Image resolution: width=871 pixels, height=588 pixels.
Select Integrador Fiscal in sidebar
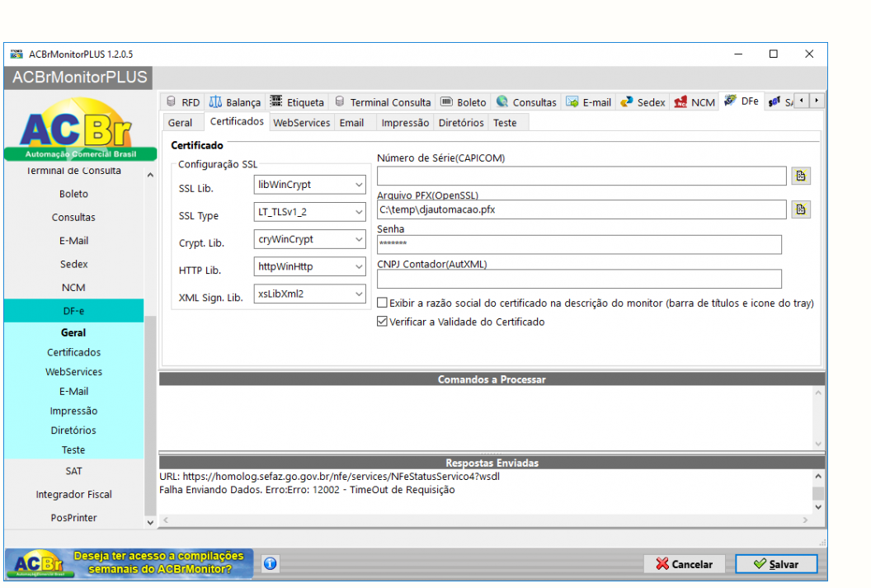(74, 494)
